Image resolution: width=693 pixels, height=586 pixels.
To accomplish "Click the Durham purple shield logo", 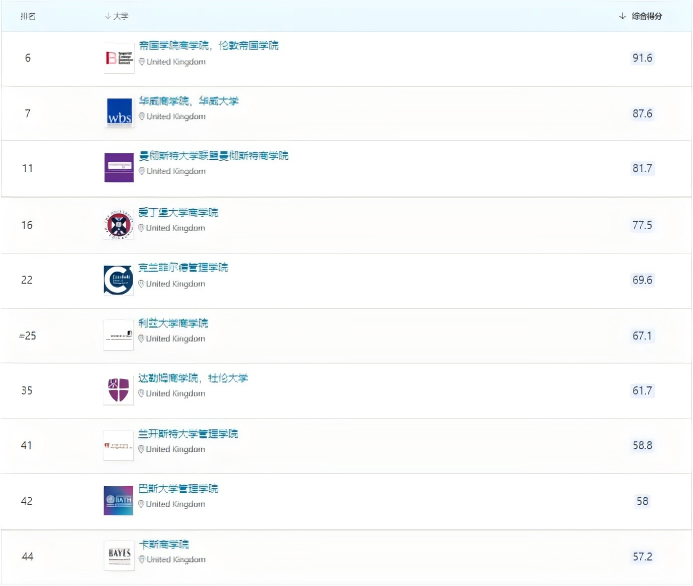I will click(118, 390).
